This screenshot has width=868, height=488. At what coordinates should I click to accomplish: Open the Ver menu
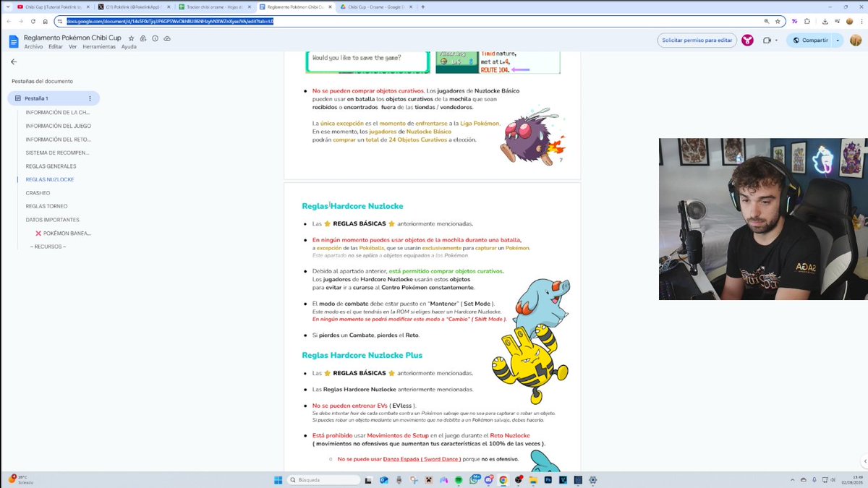(x=72, y=46)
